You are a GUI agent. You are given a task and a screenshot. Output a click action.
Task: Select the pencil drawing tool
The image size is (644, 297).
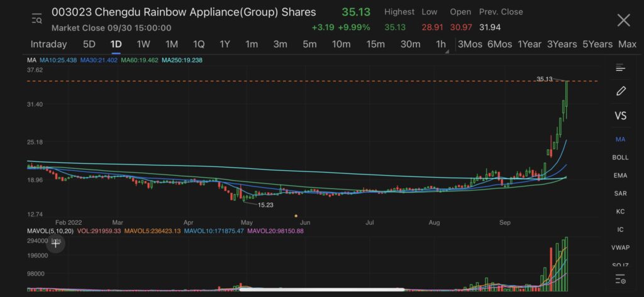pos(621,91)
